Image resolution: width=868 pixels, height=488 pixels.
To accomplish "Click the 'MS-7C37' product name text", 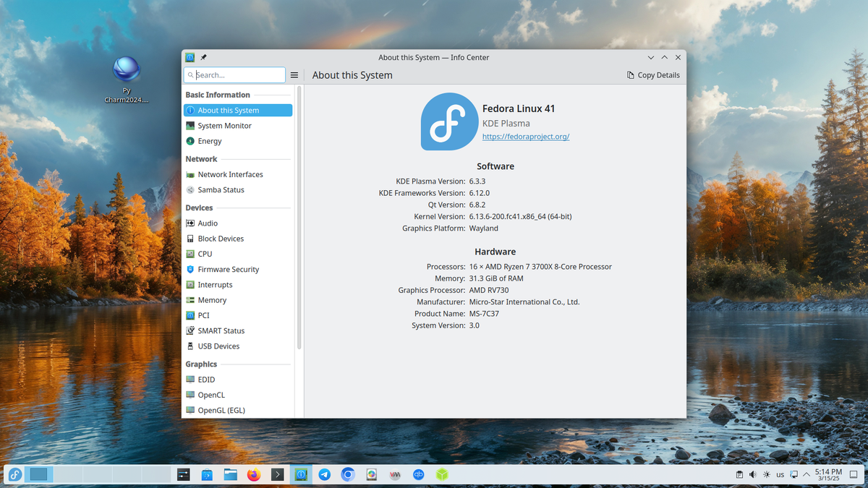I will click(484, 314).
